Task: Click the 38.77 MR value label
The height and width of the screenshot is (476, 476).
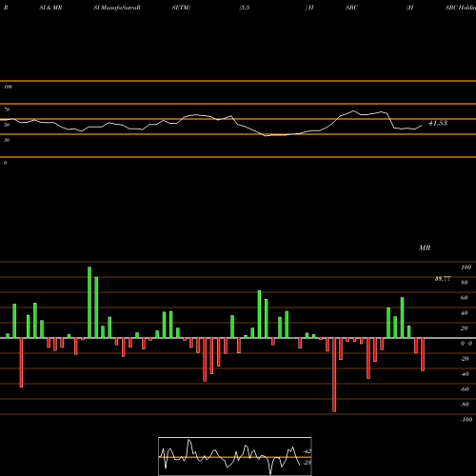Action: pyautogui.click(x=443, y=279)
